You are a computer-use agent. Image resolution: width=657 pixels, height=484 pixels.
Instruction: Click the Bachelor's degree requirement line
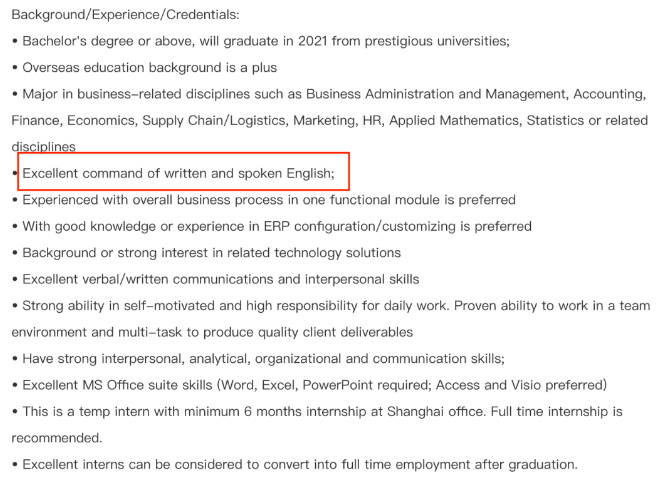pyautogui.click(x=261, y=41)
